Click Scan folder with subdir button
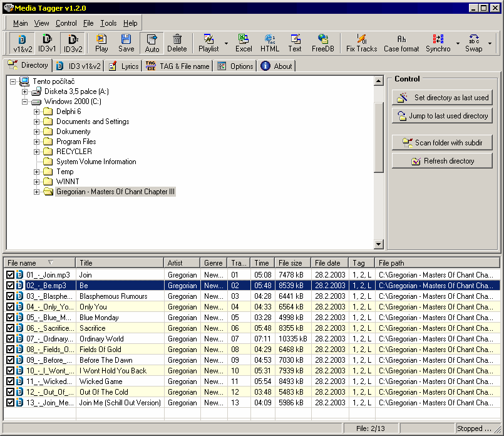504x436 pixels. (442, 142)
